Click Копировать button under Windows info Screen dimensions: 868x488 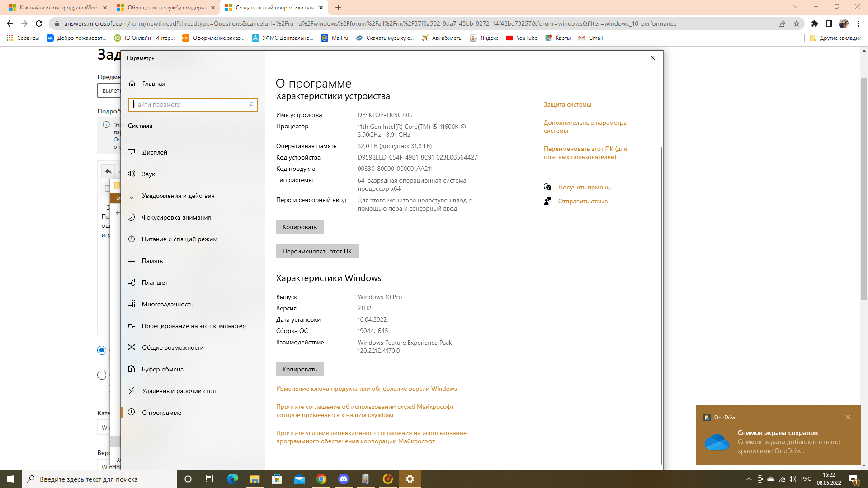click(x=300, y=369)
